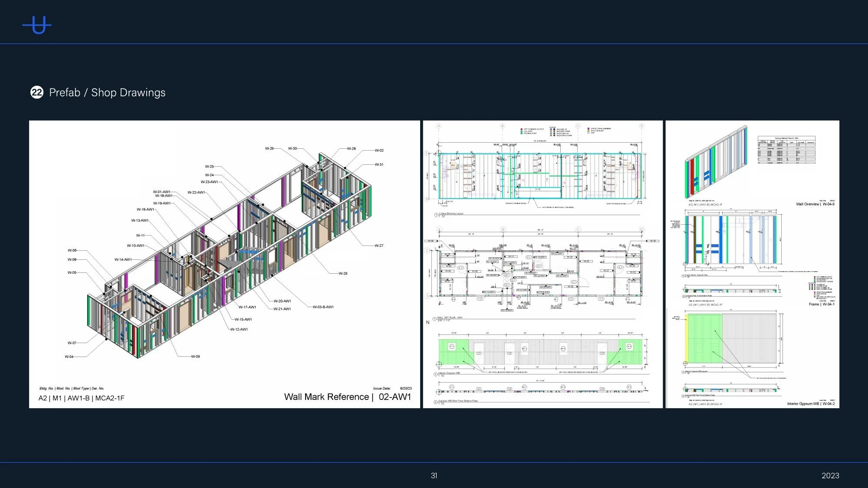Click the Frame W-04-1 label
The height and width of the screenshot is (488, 868).
click(x=821, y=305)
